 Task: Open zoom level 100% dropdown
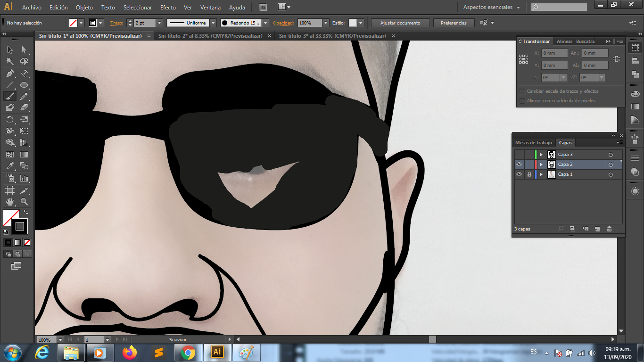point(60,339)
